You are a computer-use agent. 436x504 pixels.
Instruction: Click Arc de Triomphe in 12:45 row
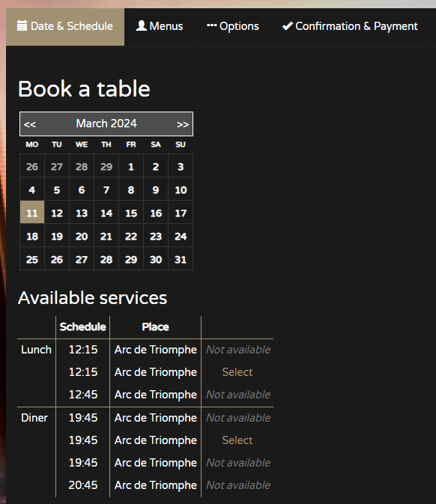156,395
